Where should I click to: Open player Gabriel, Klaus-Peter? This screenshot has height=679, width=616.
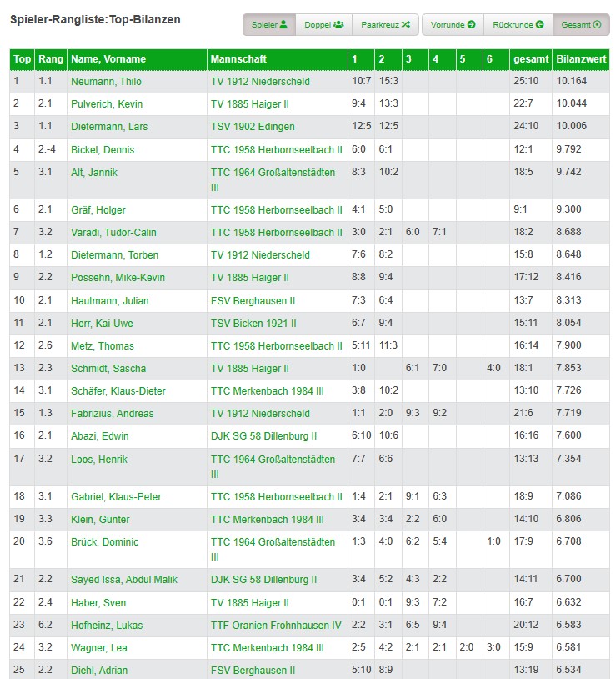point(116,497)
